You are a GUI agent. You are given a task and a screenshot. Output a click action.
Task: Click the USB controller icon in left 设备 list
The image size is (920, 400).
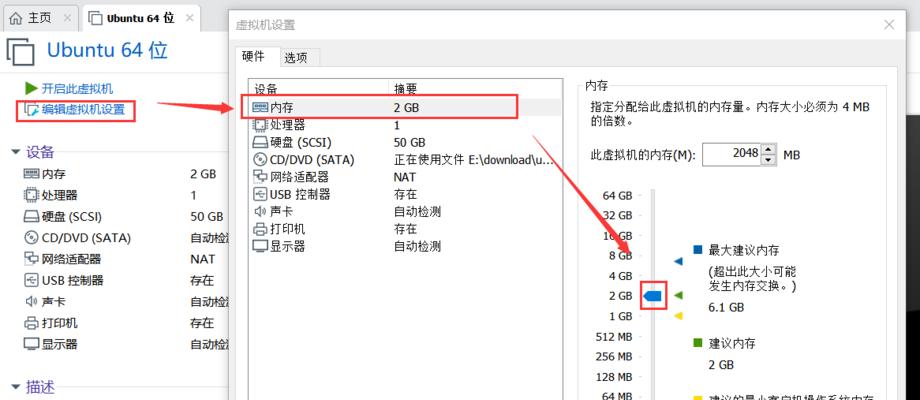31,280
